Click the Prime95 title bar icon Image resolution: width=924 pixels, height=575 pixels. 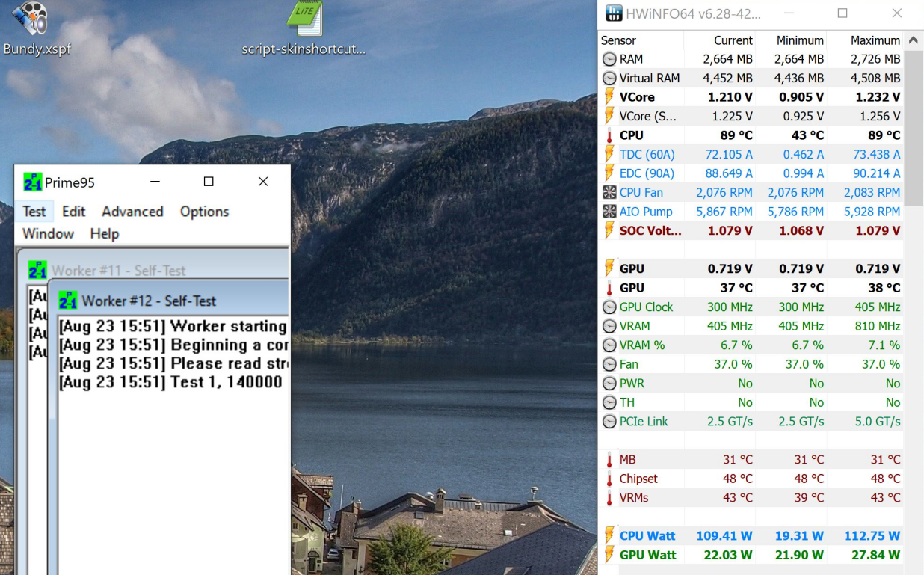coord(32,182)
